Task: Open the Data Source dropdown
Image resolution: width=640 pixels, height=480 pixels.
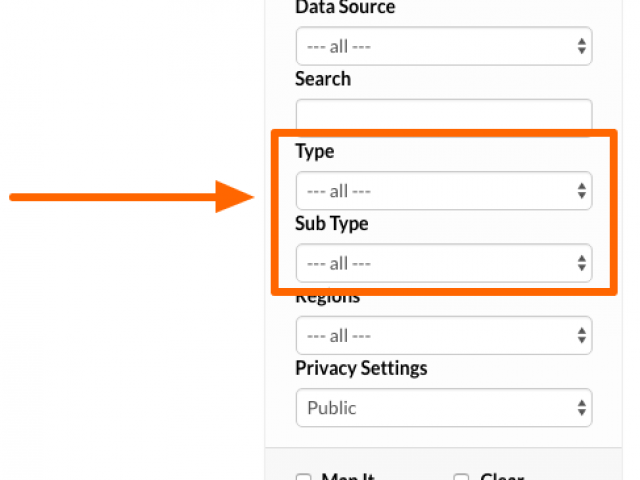Action: [x=444, y=46]
